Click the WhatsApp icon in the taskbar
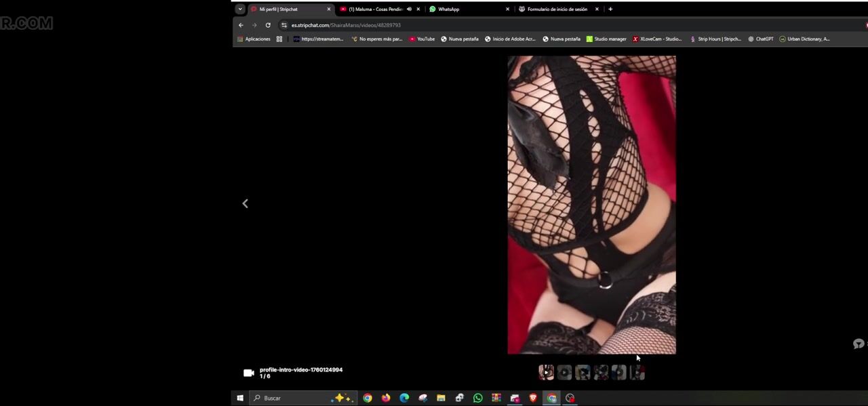Image resolution: width=868 pixels, height=406 pixels. point(478,398)
